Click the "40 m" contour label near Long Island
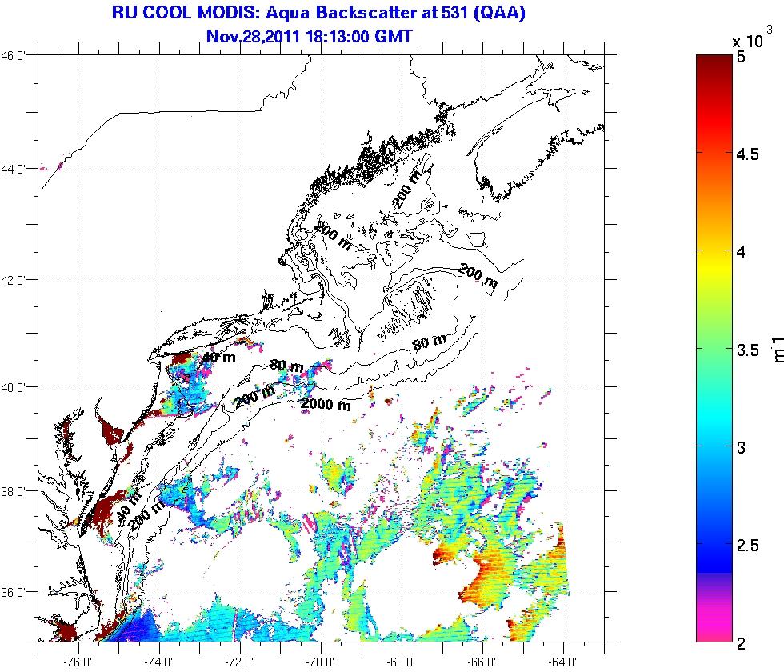This screenshot has width=784, height=672. tap(218, 358)
